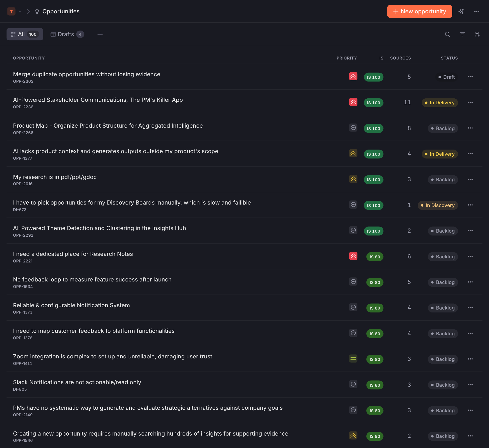Open the display settings sliders icon
489x448 pixels.
tap(477, 34)
